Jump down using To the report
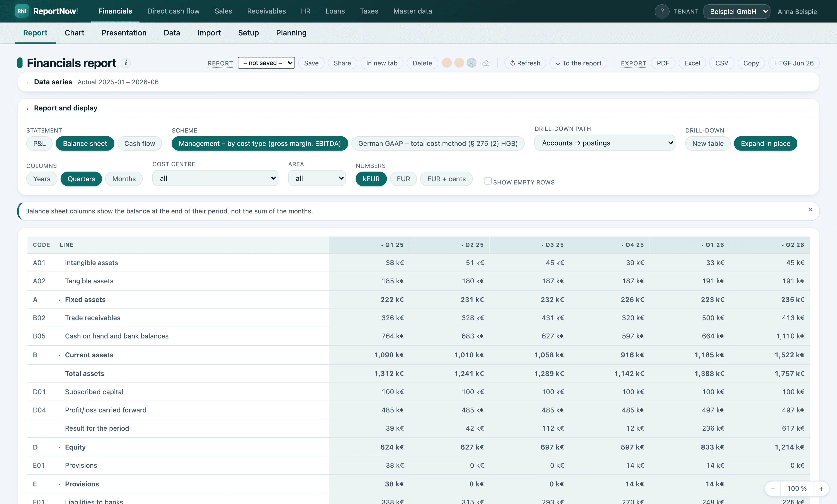Image resolution: width=837 pixels, height=504 pixels. (x=578, y=63)
